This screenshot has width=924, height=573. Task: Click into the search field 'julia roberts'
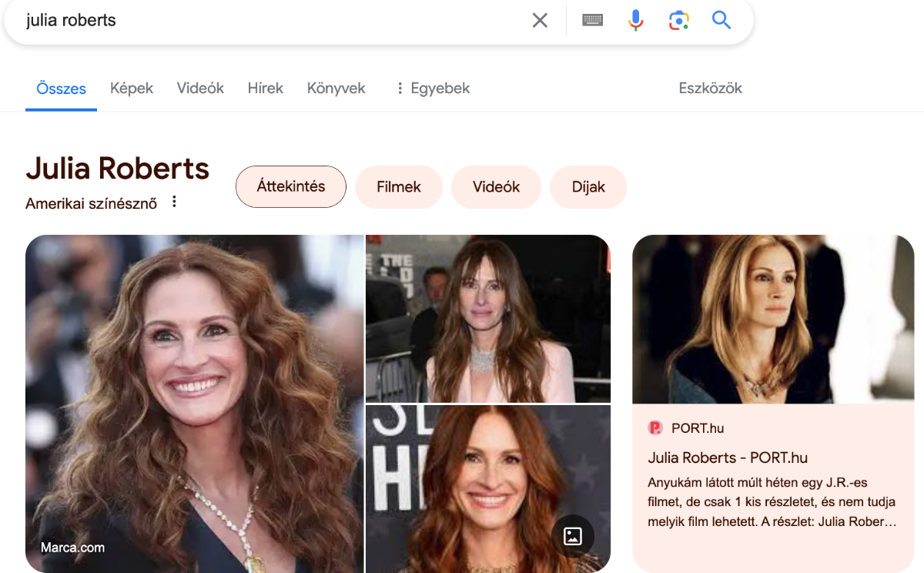pos(269,21)
